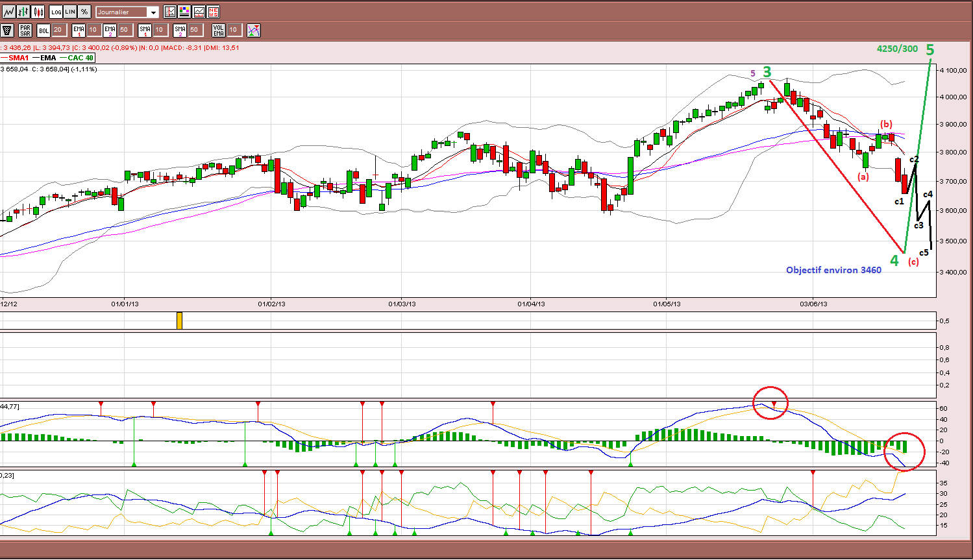Click the 01/01/13 date label
Screen dimensions: 973x560
coord(125,304)
